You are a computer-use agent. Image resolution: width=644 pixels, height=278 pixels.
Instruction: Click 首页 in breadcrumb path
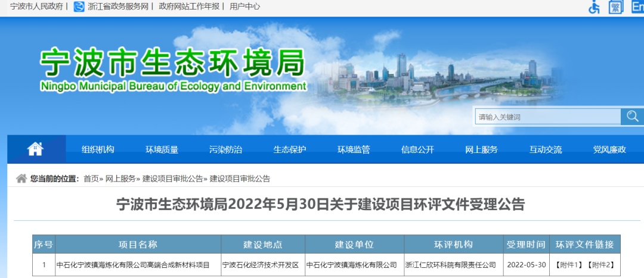(91, 179)
